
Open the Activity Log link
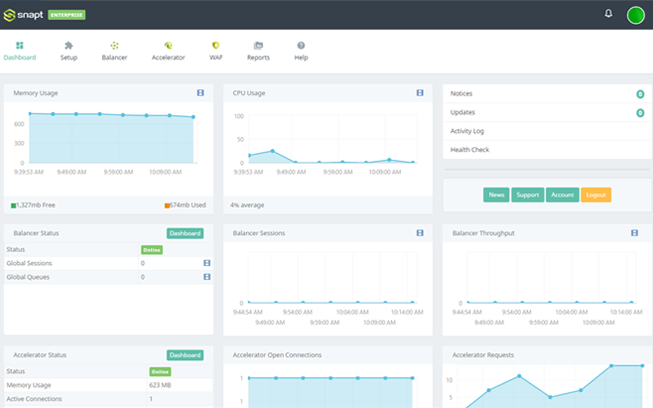[468, 131]
